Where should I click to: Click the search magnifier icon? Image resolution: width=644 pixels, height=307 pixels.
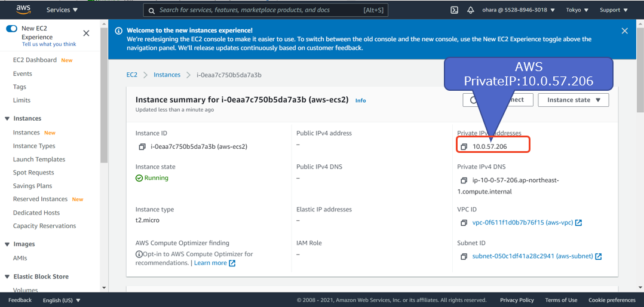click(152, 10)
